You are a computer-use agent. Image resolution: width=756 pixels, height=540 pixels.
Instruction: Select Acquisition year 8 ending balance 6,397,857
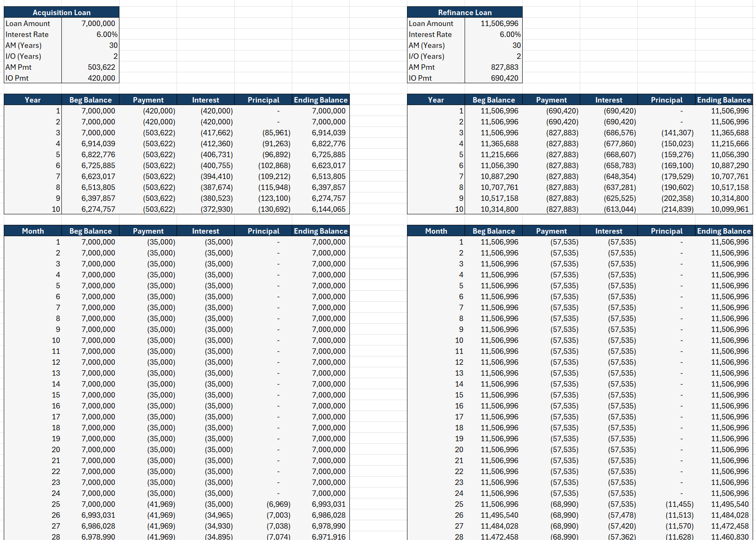pos(321,187)
